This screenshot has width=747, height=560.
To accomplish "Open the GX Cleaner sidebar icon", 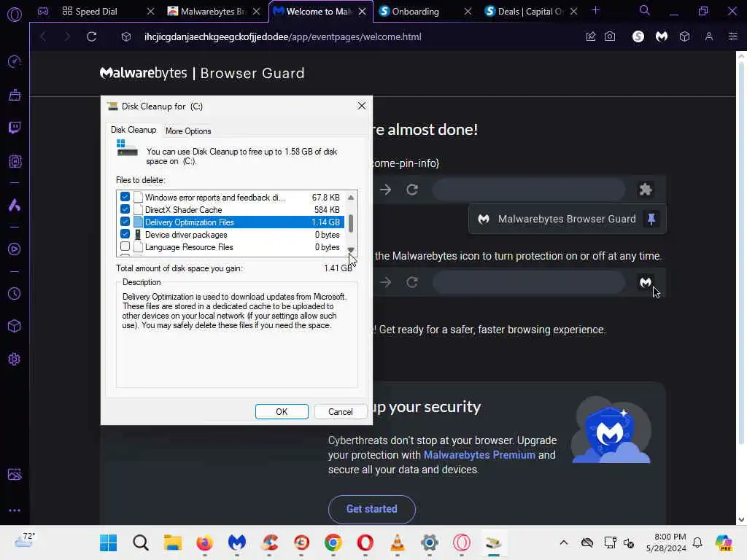I will coord(15,95).
